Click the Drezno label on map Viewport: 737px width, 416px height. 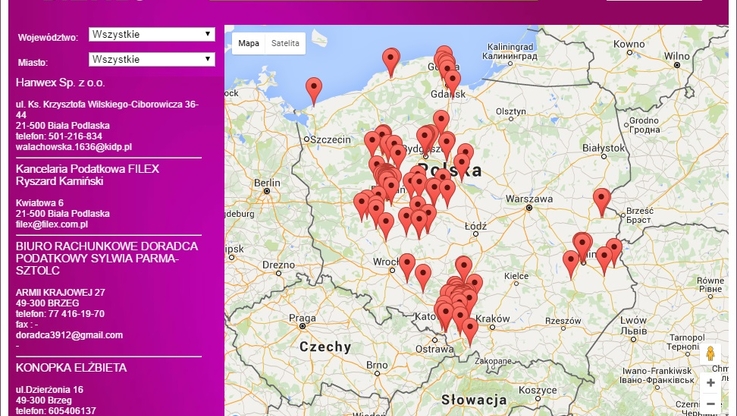(x=278, y=265)
